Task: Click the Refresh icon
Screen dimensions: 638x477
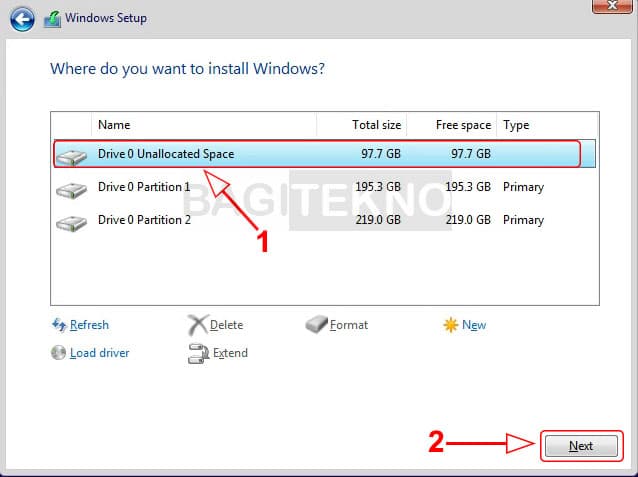Action: (59, 325)
